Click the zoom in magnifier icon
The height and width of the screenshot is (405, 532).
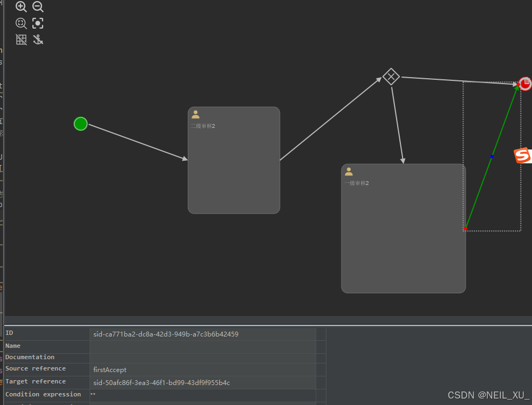[21, 7]
